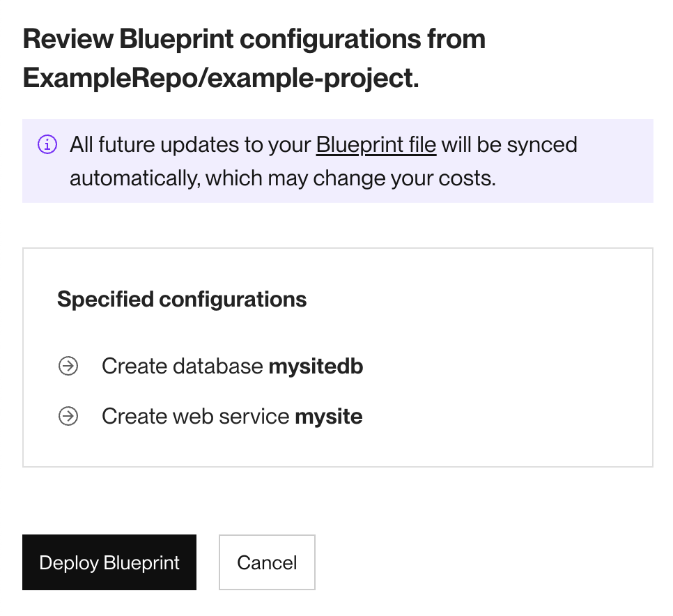
Task: Select the bold mysitedb database name
Action: tap(316, 366)
